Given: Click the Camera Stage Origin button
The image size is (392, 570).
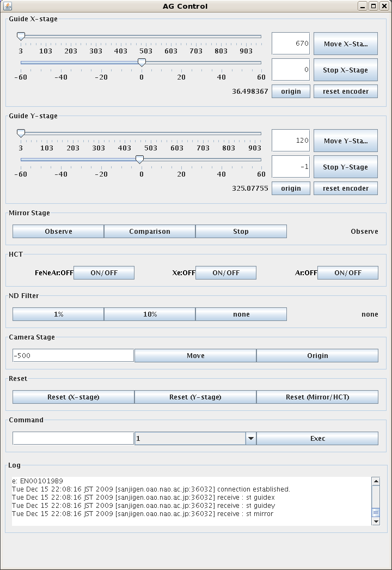Looking at the screenshot, I should 317,355.
